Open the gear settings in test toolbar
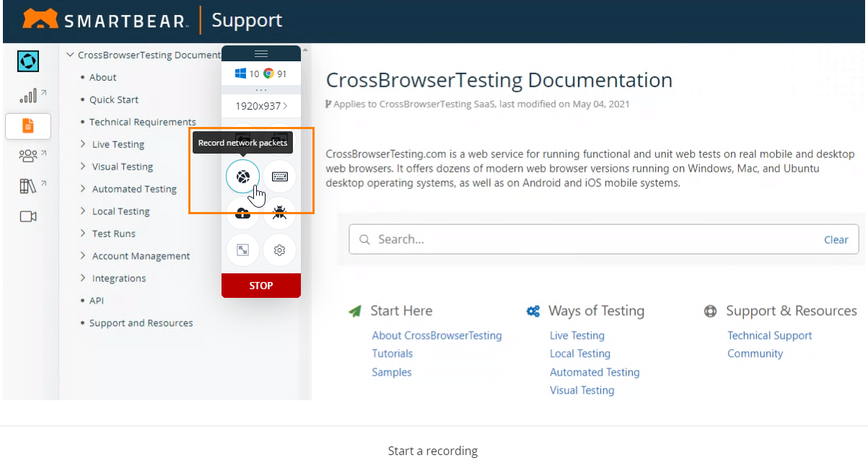868x463 pixels. tap(280, 250)
